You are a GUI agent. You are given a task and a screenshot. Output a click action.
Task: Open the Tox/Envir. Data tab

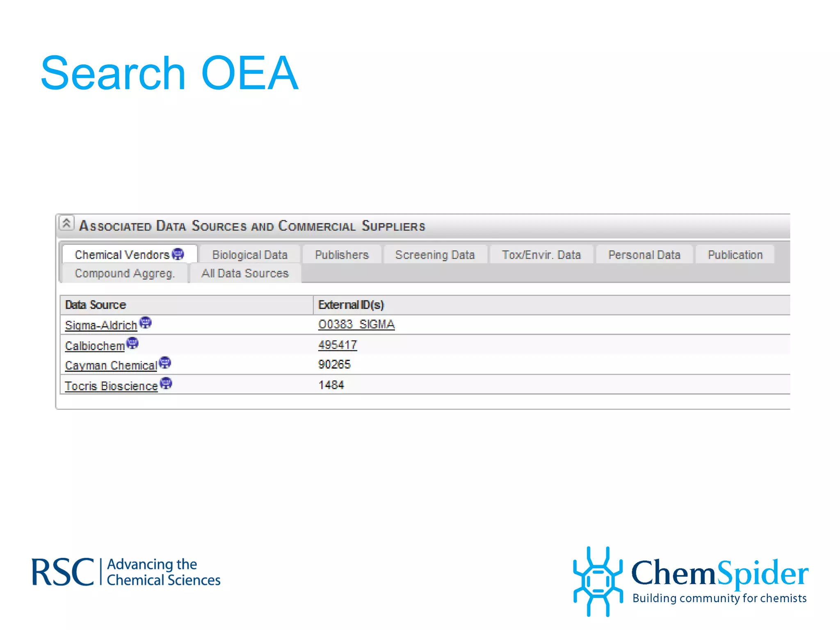pyautogui.click(x=541, y=255)
